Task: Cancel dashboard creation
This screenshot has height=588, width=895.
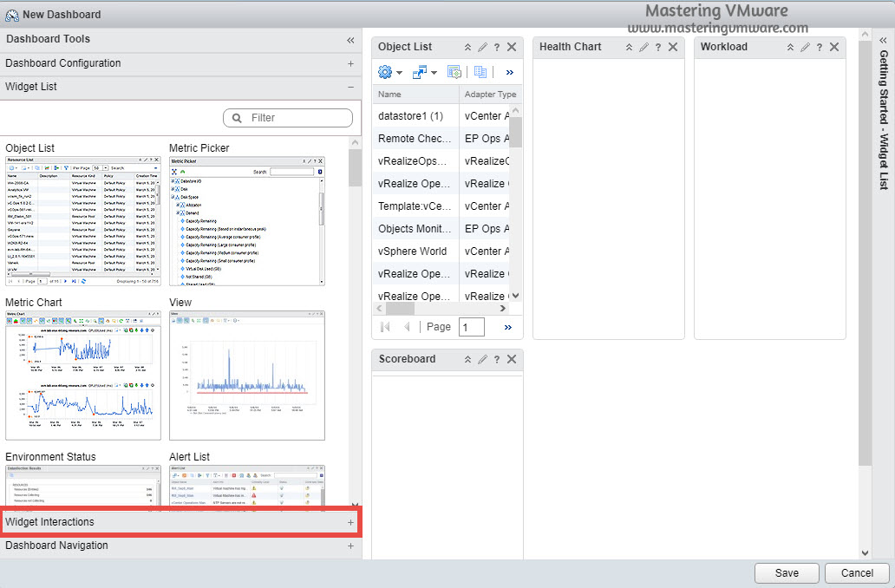Action: pyautogui.click(x=857, y=573)
